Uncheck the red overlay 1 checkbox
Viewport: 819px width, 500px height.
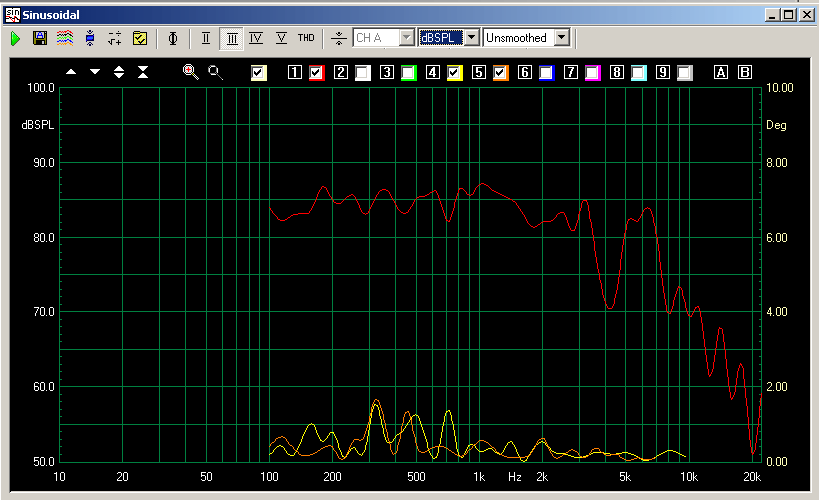click(x=317, y=72)
